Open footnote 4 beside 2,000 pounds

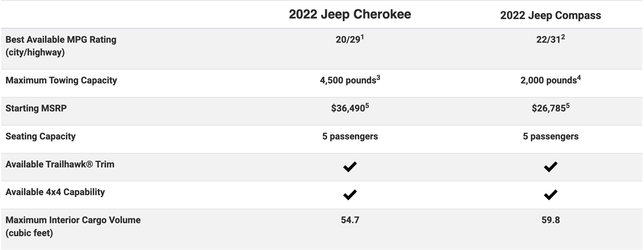coord(579,78)
